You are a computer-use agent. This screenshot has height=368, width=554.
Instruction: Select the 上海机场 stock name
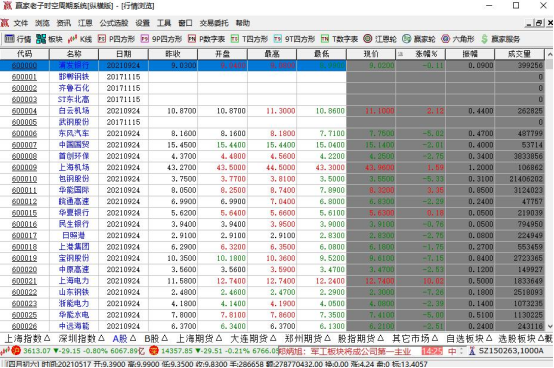tap(74, 167)
